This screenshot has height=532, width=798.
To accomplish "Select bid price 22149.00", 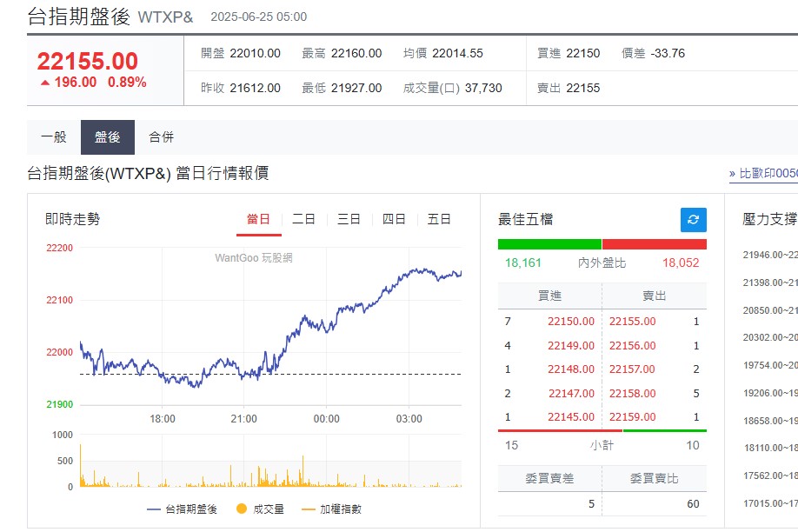I will 570,346.
